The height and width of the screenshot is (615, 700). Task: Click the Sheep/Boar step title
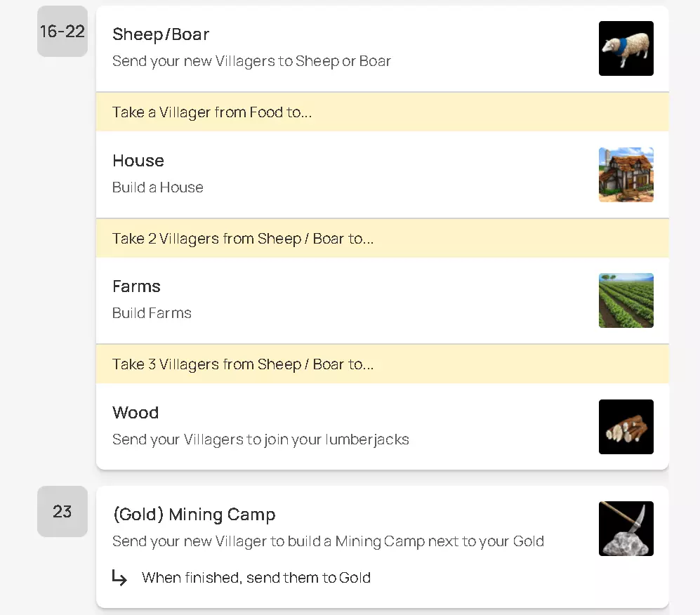pos(161,34)
